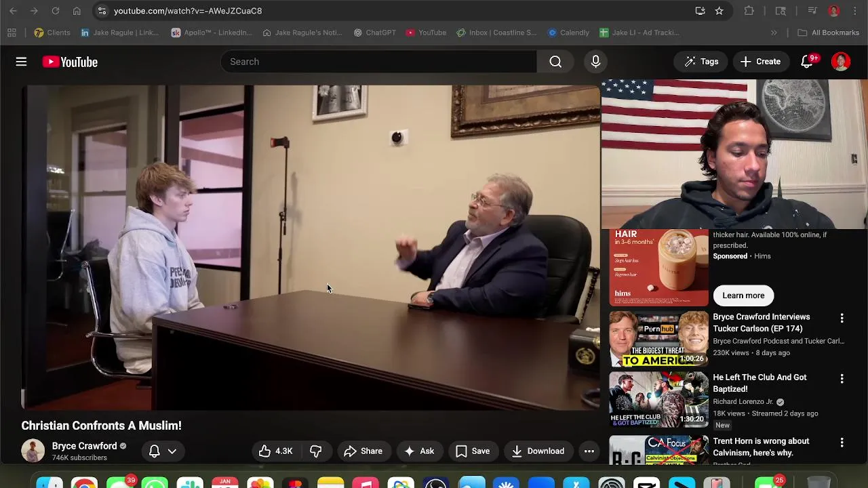Screen dimensions: 868x488
Task: Open Chrome profile avatar
Action: tap(833, 11)
